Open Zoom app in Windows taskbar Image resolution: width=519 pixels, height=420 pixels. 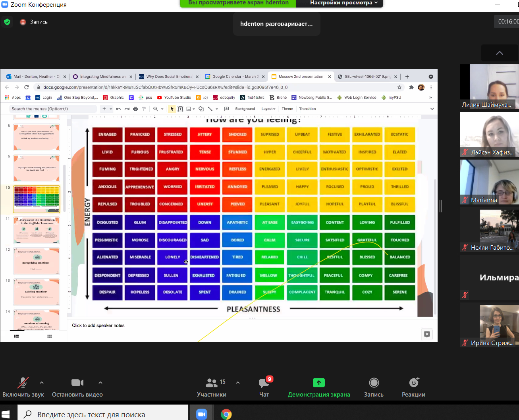(202, 414)
